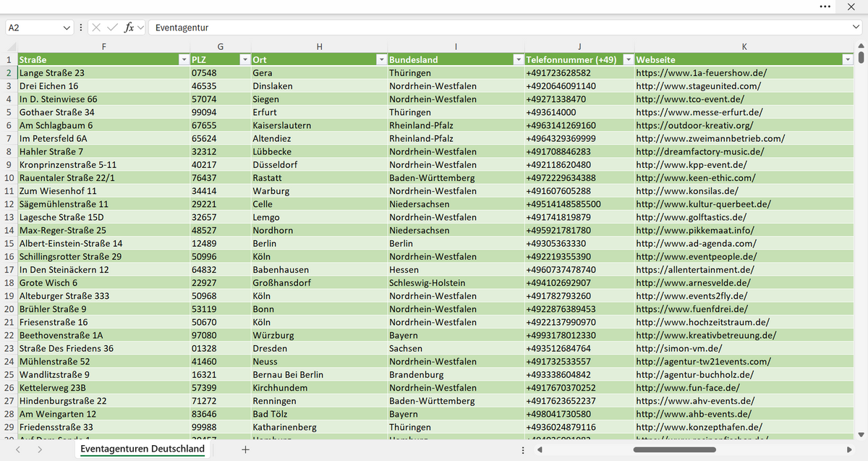Select the cell Hindenburgstraße 22

point(103,401)
